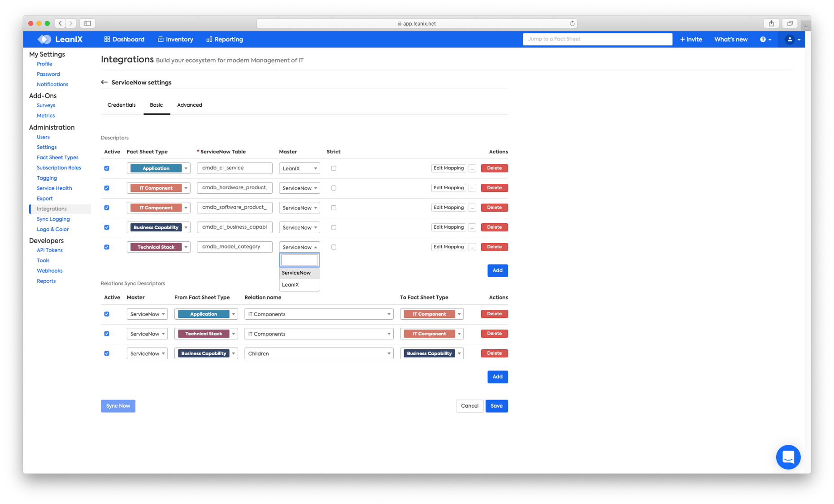Image resolution: width=834 pixels, height=504 pixels.
Task: Enable Strict for the cmdb_hardware_product row
Action: click(334, 188)
